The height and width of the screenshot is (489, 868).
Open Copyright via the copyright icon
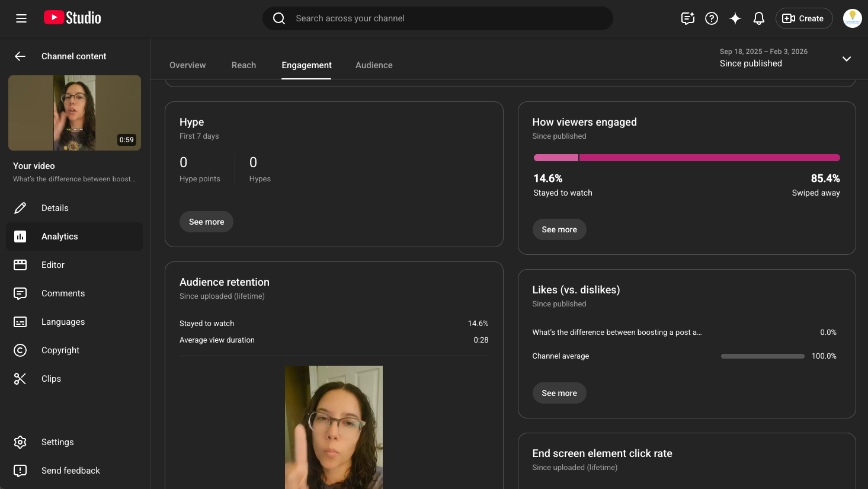pyautogui.click(x=20, y=350)
